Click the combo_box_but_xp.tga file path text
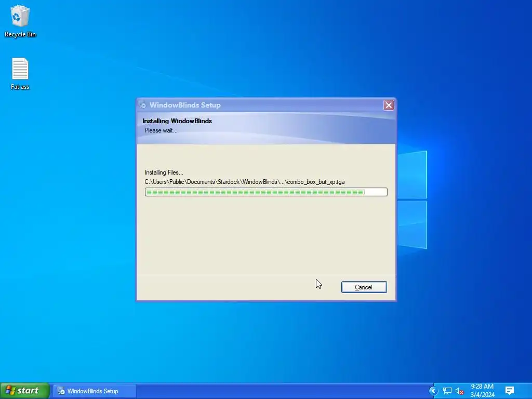The height and width of the screenshot is (399, 532). (245, 182)
